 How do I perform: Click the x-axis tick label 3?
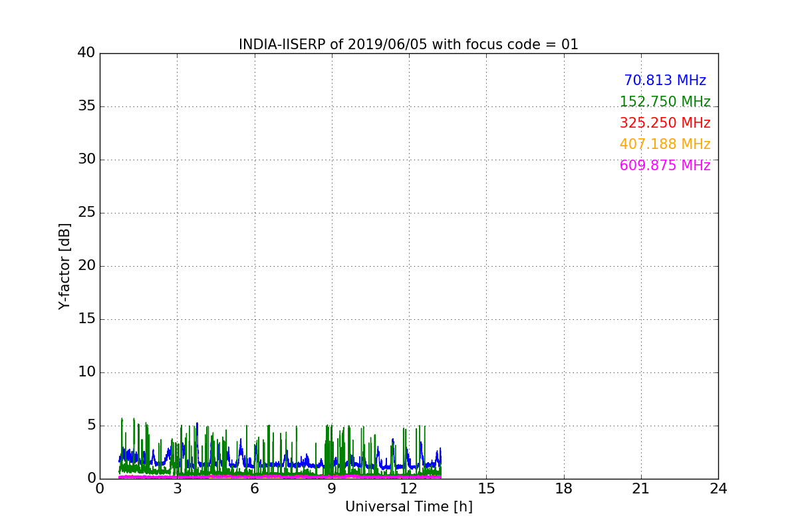coord(177,489)
